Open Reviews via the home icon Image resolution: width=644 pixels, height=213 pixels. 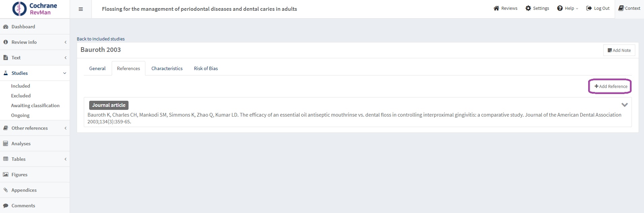click(496, 8)
